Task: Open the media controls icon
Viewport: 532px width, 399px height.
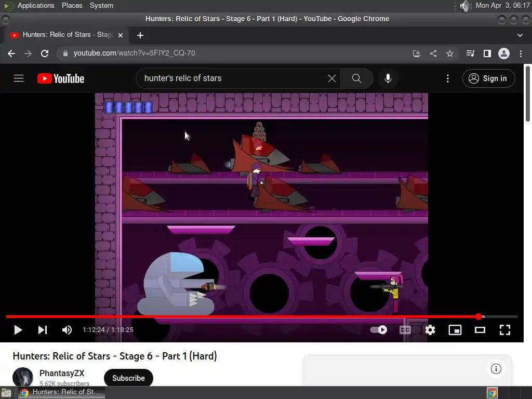Action: click(x=470, y=54)
